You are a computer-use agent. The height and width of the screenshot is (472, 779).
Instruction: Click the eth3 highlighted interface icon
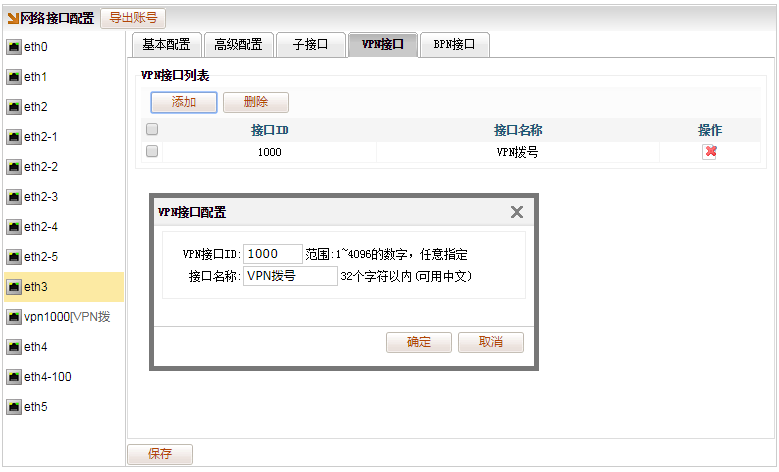click(x=14, y=287)
